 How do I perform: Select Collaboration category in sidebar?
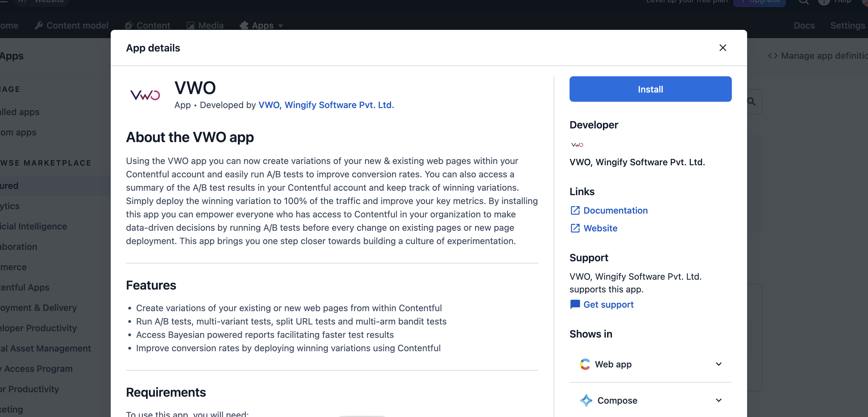pyautogui.click(x=18, y=247)
